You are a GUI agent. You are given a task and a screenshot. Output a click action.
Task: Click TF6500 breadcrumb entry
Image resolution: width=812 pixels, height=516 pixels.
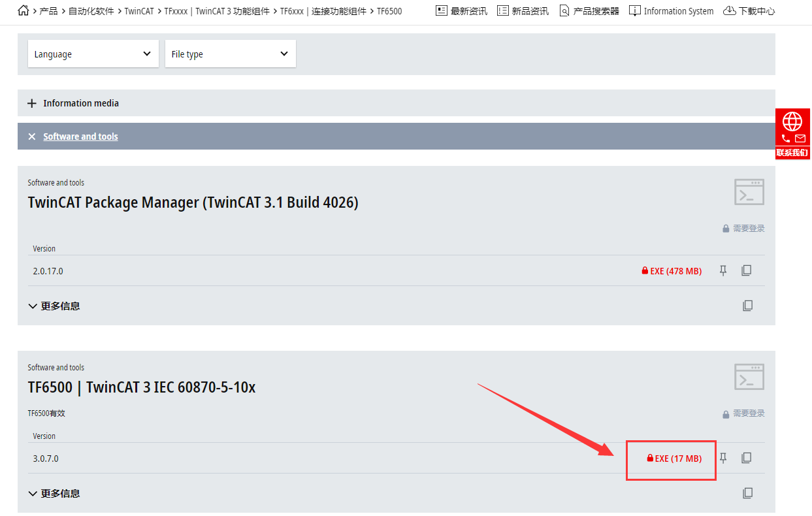[x=389, y=11]
